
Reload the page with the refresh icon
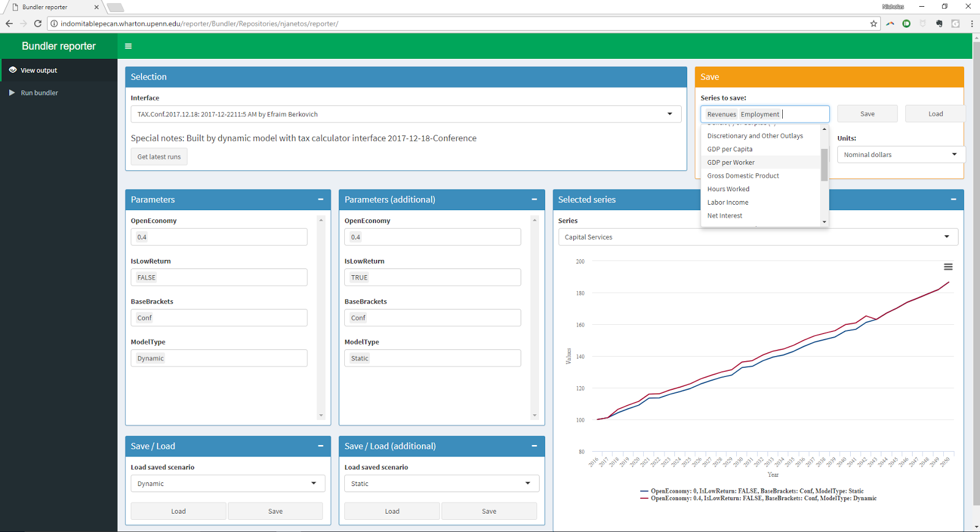(x=38, y=23)
